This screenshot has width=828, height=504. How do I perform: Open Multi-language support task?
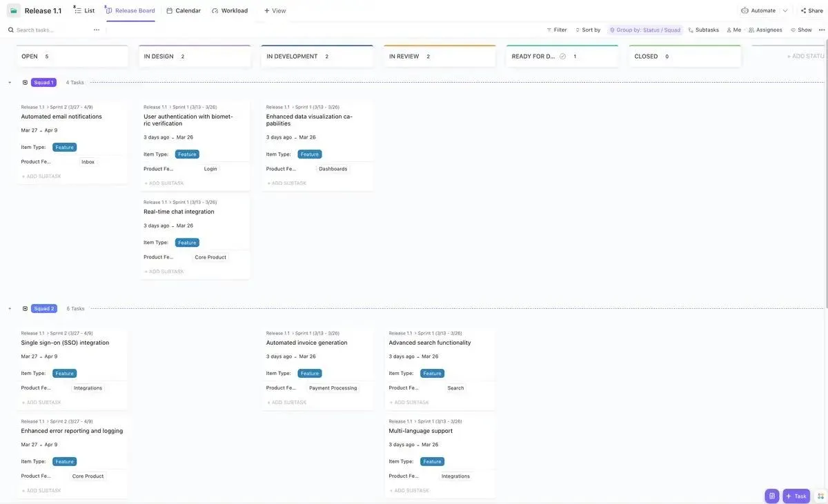(421, 431)
